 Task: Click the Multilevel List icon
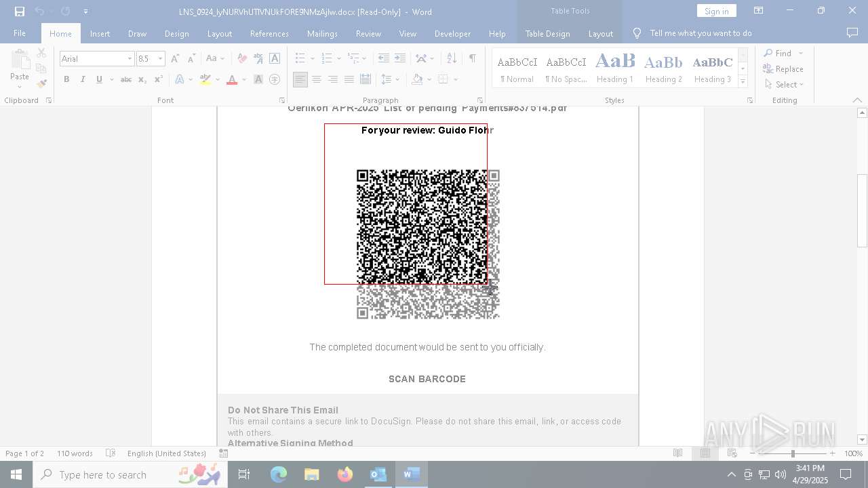[353, 58]
